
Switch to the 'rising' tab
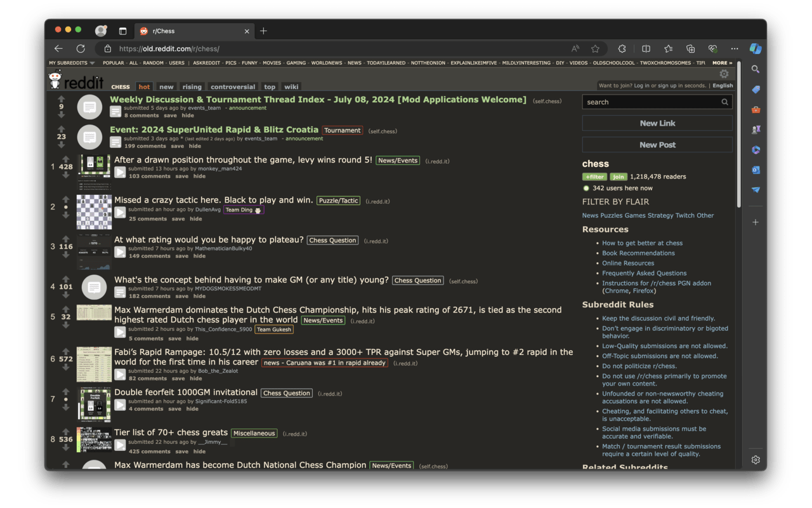click(192, 87)
